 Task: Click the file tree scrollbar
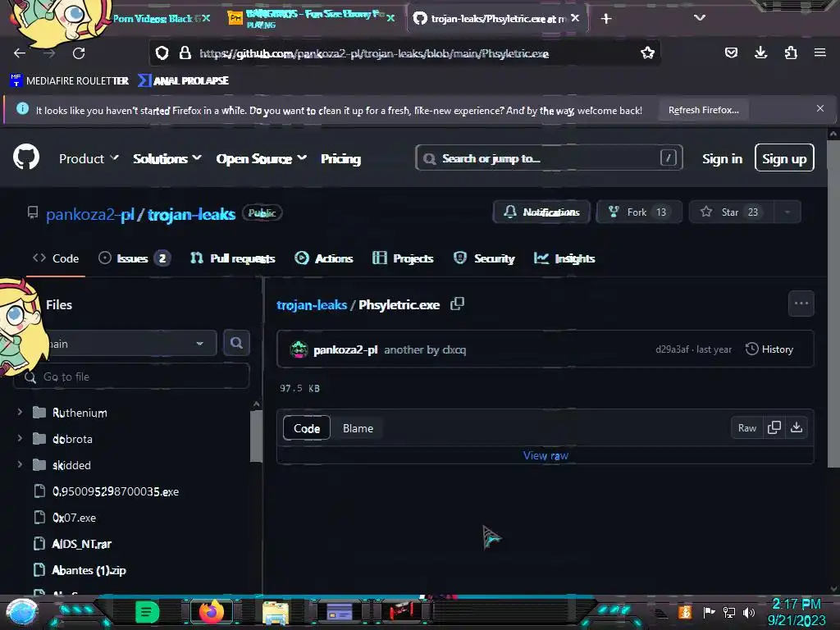coord(256,435)
